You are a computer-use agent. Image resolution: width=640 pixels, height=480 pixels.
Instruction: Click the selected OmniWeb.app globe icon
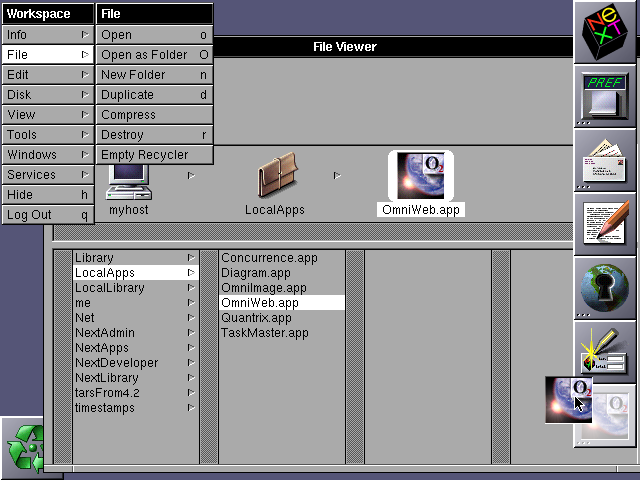(420, 176)
